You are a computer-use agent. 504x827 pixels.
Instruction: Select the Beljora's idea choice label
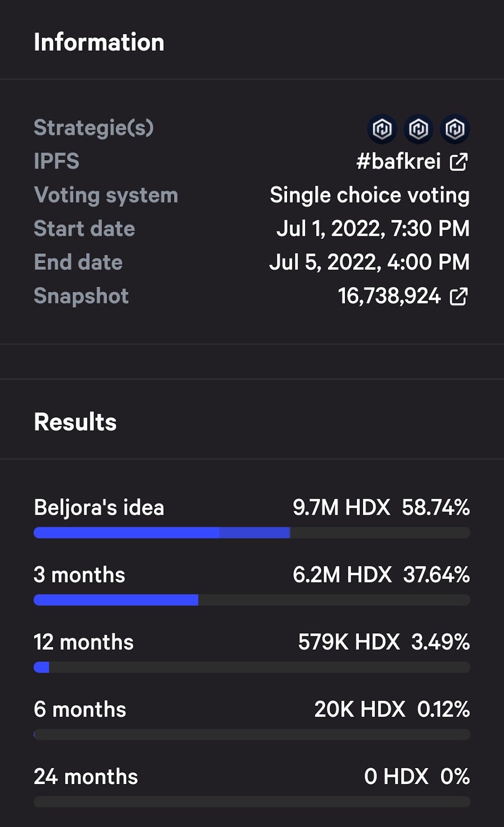99,508
